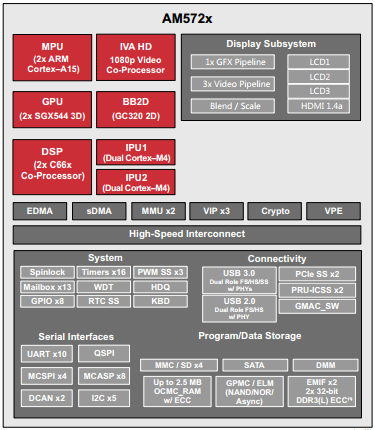Click the Display Subsystem heading
The image size is (375, 430).
(x=271, y=44)
